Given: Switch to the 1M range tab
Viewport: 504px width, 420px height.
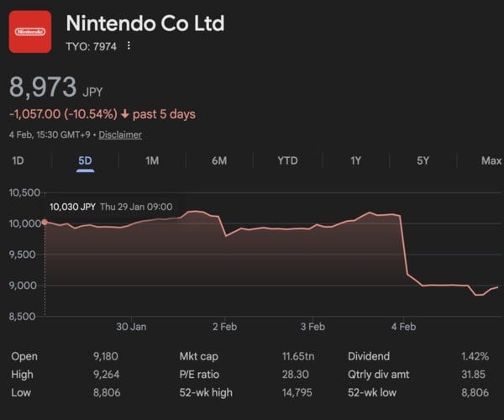Looking at the screenshot, I should click(152, 160).
